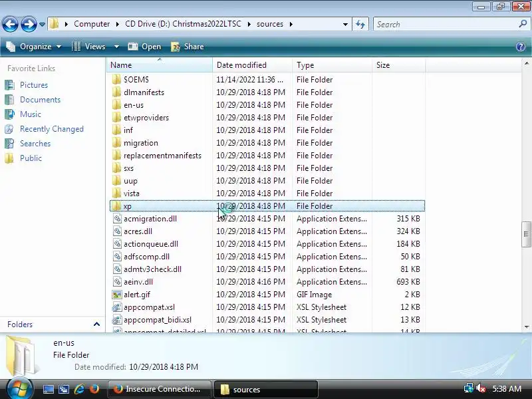Sort by Date modified column header
The height and width of the screenshot is (399, 532).
pyautogui.click(x=252, y=65)
